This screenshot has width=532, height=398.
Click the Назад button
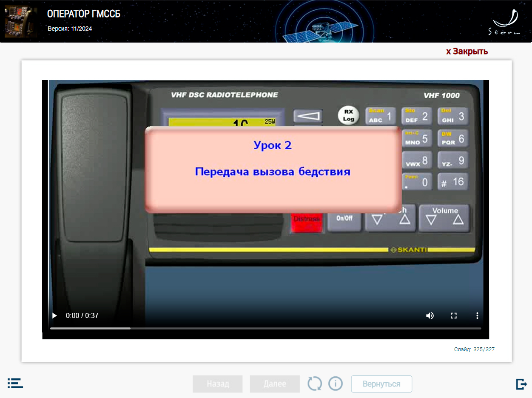[x=218, y=384]
